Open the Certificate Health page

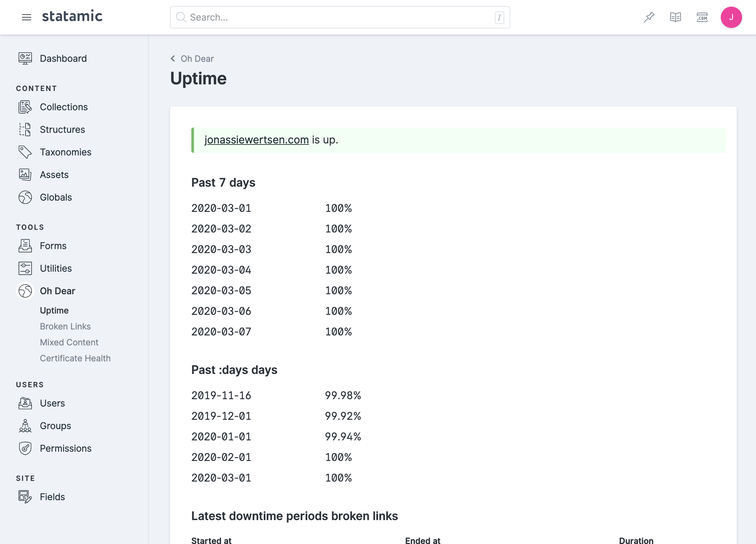tap(75, 358)
